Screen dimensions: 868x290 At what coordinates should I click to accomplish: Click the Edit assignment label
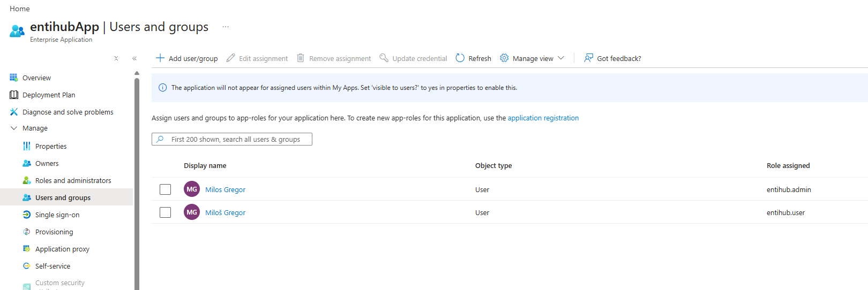[263, 58]
